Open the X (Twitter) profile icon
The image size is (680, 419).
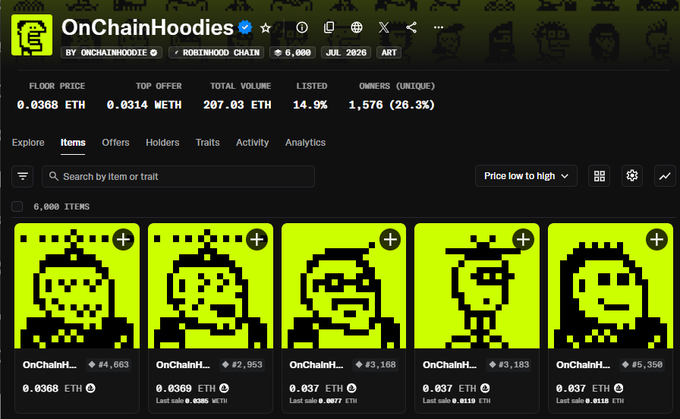(384, 28)
